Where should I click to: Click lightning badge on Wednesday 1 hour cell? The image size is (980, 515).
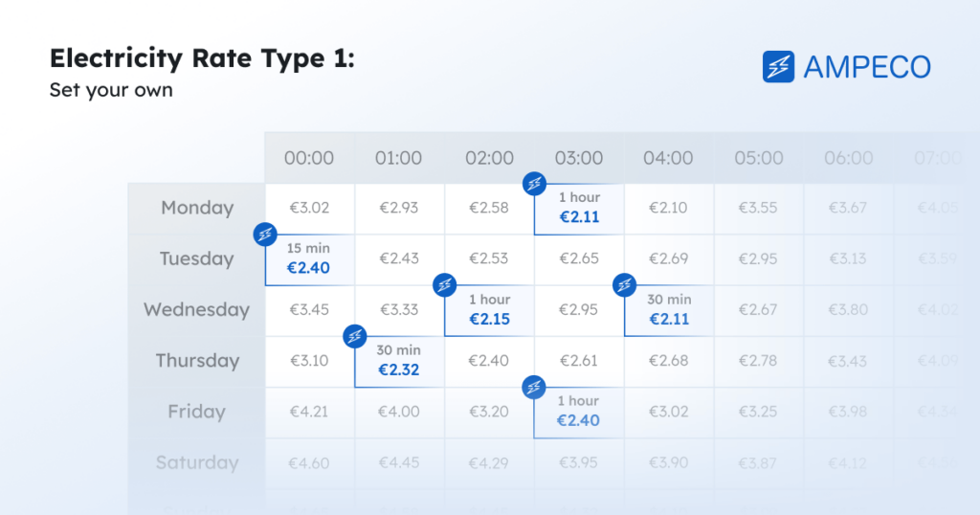point(444,285)
